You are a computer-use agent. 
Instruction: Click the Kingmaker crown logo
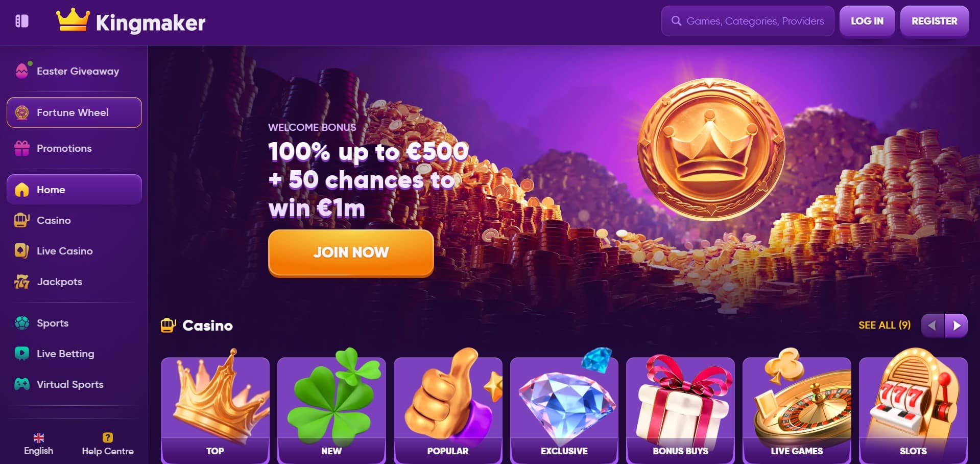[x=73, y=20]
